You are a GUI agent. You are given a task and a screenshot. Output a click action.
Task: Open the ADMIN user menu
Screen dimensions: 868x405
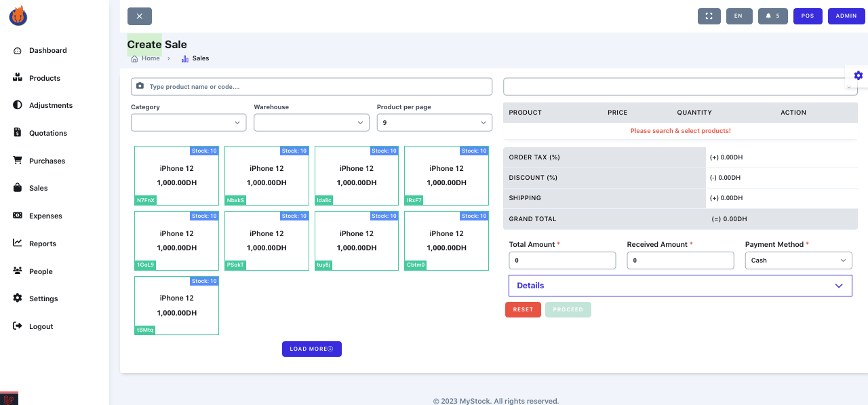[x=846, y=16]
